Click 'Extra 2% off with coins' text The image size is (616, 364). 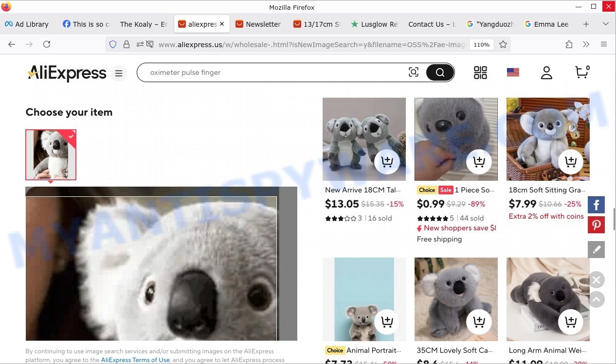(546, 216)
